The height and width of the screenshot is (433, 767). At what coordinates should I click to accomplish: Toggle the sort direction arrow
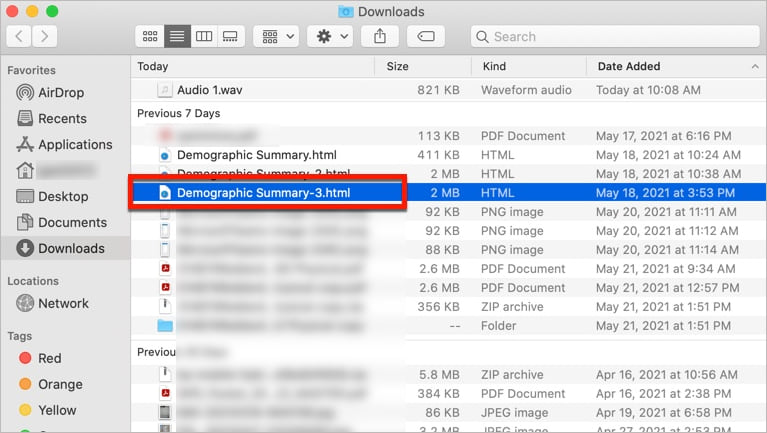(x=755, y=67)
